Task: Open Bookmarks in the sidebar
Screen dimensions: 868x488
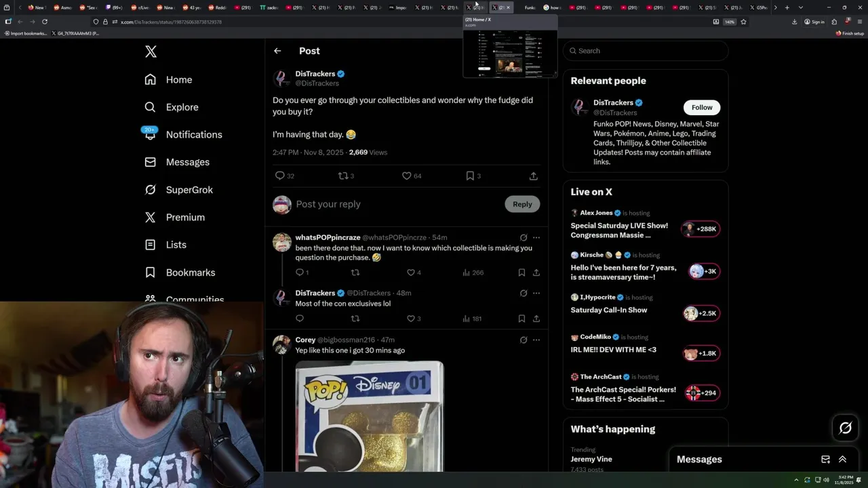Action: pyautogui.click(x=180, y=272)
